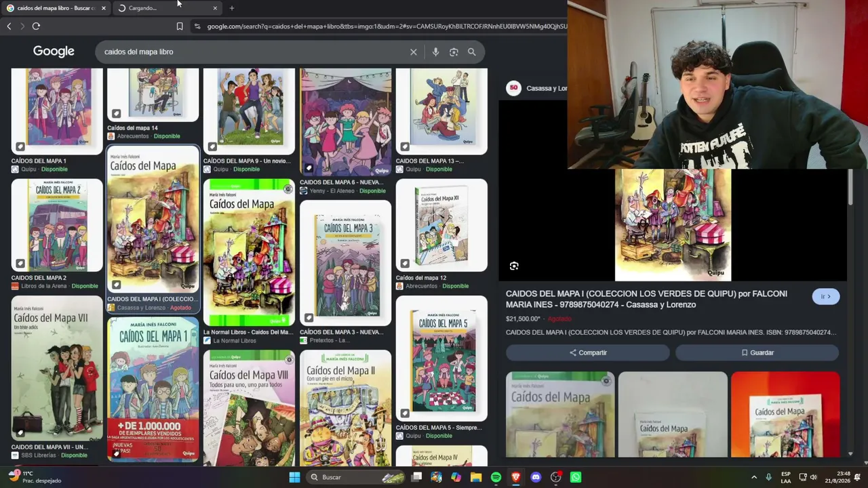
Task: Click the ESP LAA language indicator
Action: [x=786, y=477]
